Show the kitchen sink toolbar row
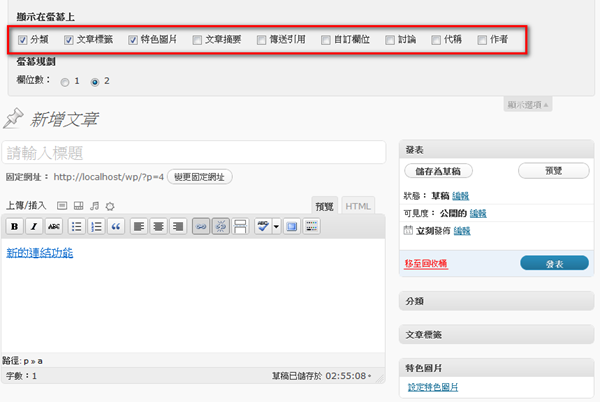The height and width of the screenshot is (402, 600). pyautogui.click(x=311, y=226)
